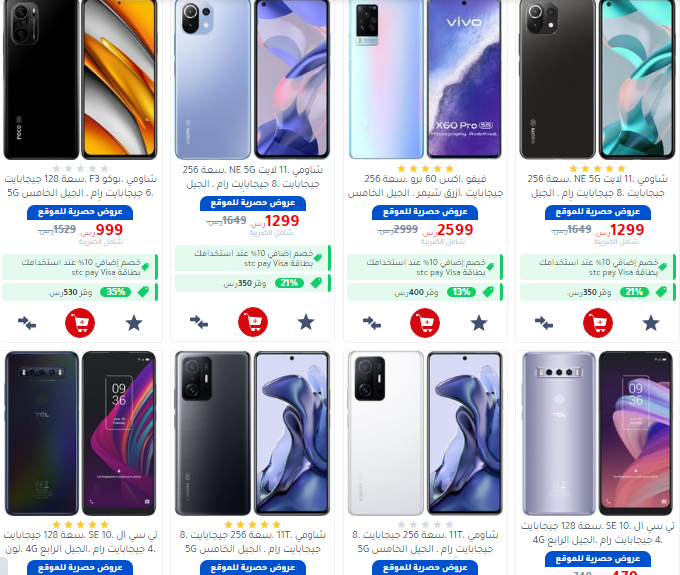This screenshot has height=575, width=680.
Task: Open the Vivo X60 Pro title link
Action: coord(425,186)
